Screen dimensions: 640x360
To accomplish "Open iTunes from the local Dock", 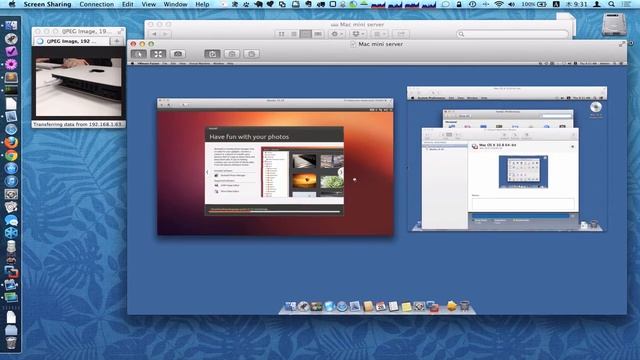I will [11, 181].
